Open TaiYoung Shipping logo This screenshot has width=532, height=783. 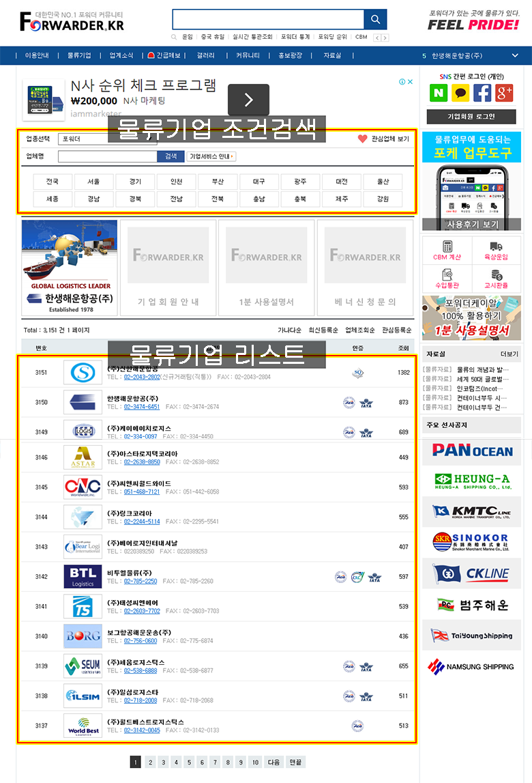(471, 635)
